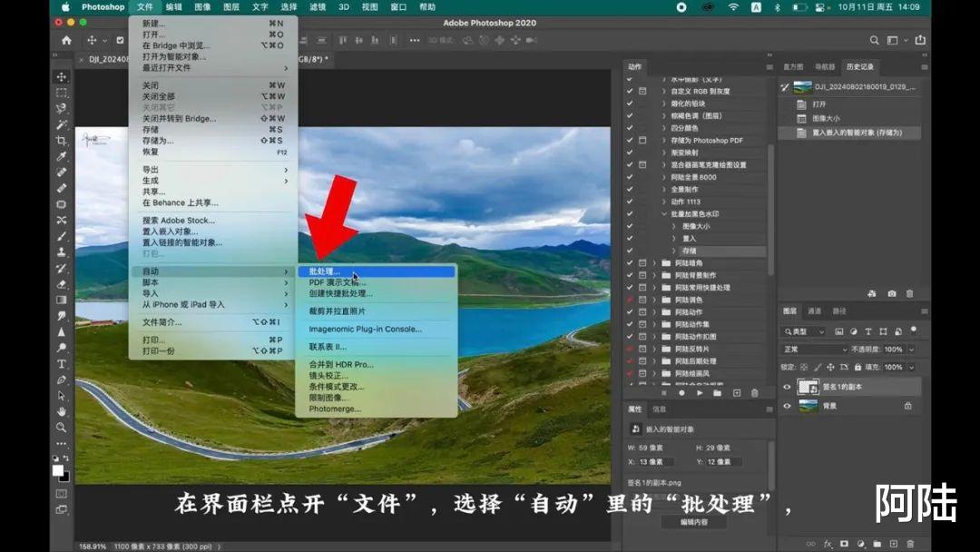The image size is (980, 552).
Task: Toggle checkmark for 阿陆全景 8000 action
Action: (x=630, y=177)
